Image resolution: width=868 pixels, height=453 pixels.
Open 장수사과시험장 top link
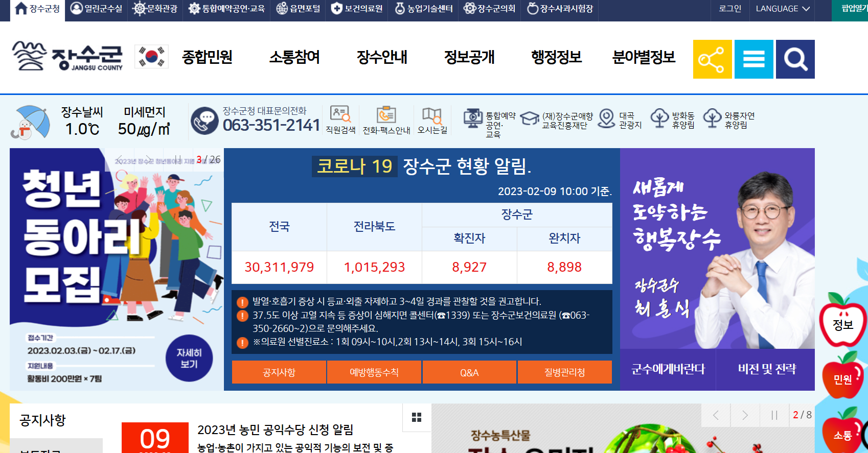560,9
